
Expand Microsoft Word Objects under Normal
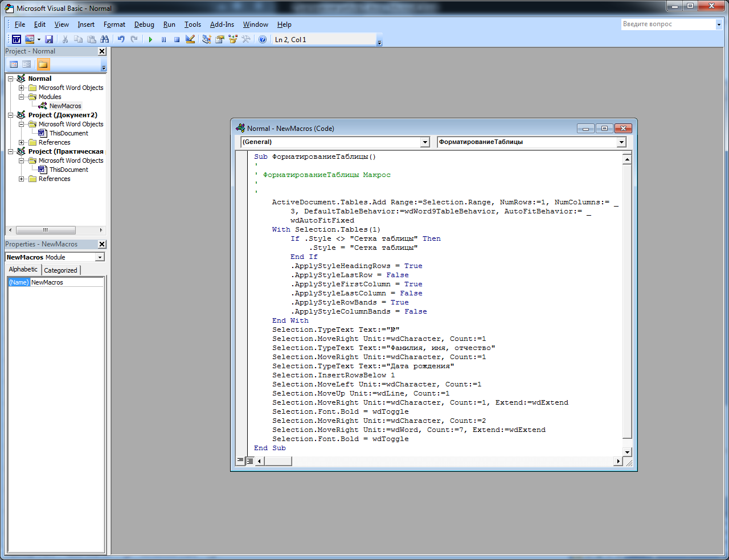coord(22,88)
